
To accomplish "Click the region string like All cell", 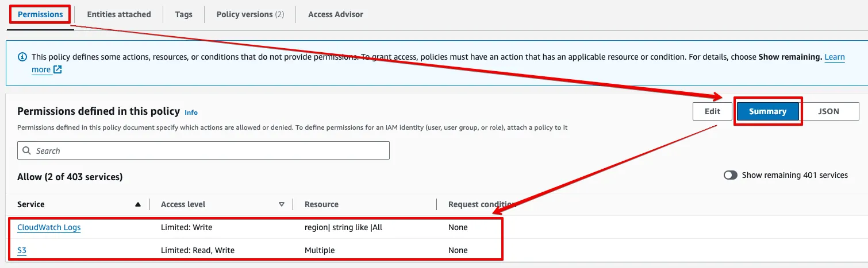I will click(x=343, y=227).
